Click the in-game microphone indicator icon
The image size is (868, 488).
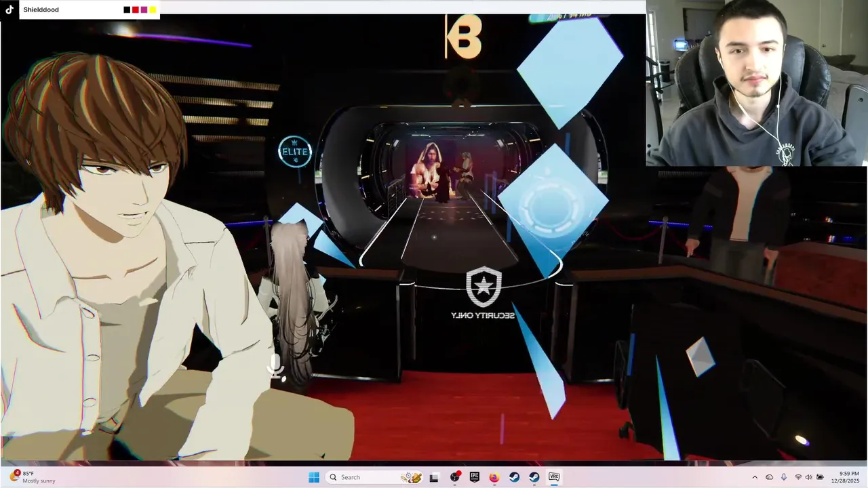275,367
